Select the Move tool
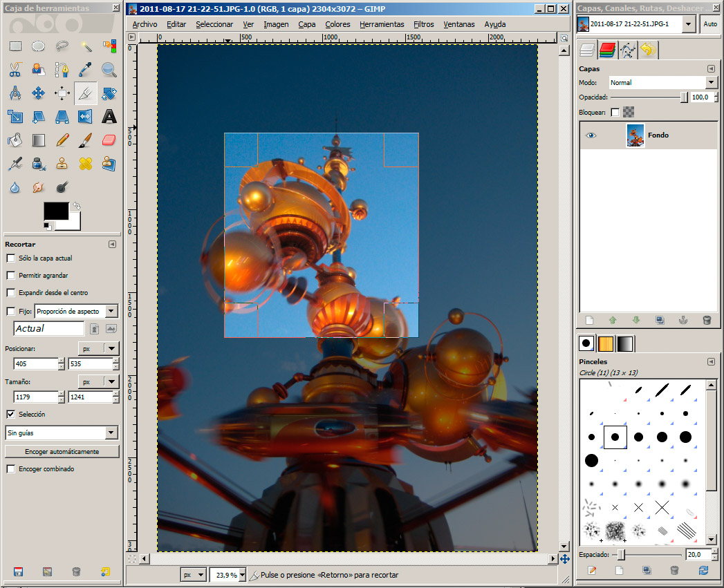 pyautogui.click(x=38, y=93)
